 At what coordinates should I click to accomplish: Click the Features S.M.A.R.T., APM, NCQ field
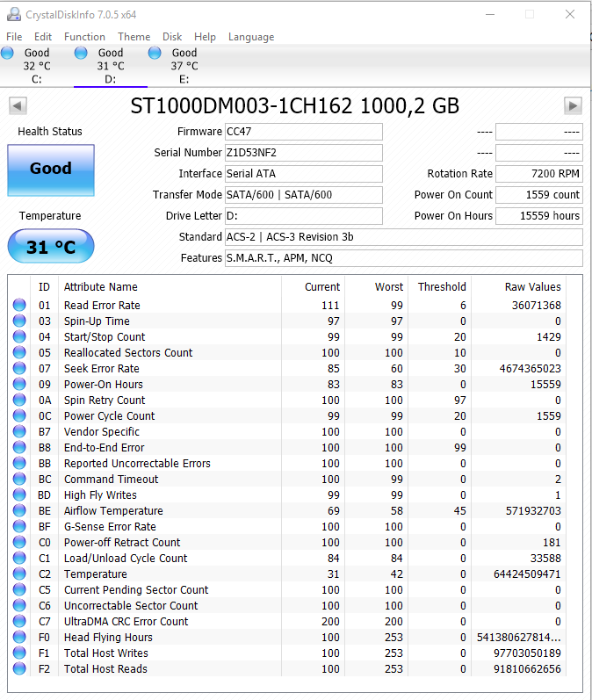click(403, 258)
